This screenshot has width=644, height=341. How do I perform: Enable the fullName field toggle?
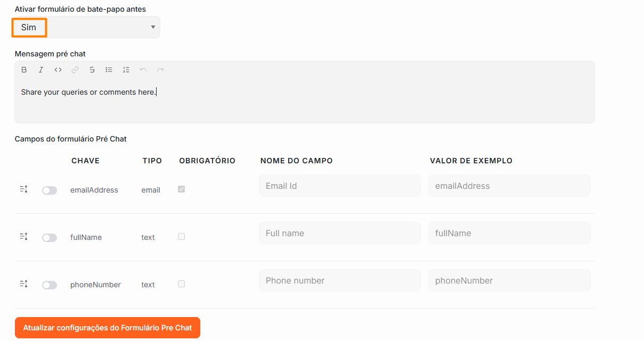tap(50, 238)
